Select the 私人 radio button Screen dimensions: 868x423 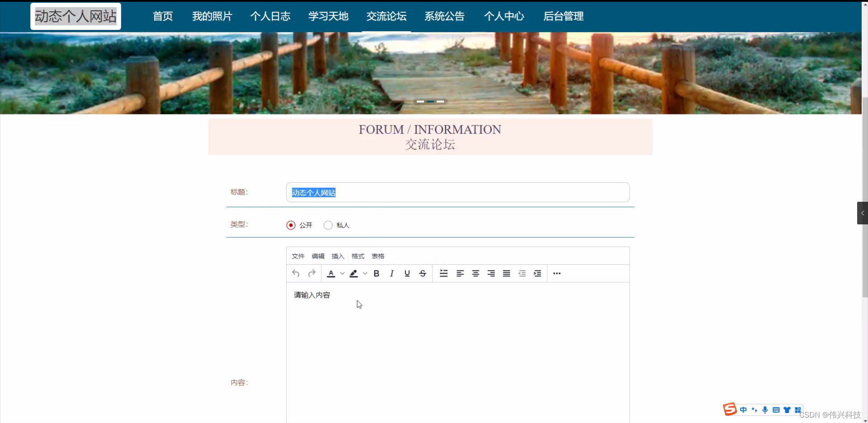tap(328, 225)
